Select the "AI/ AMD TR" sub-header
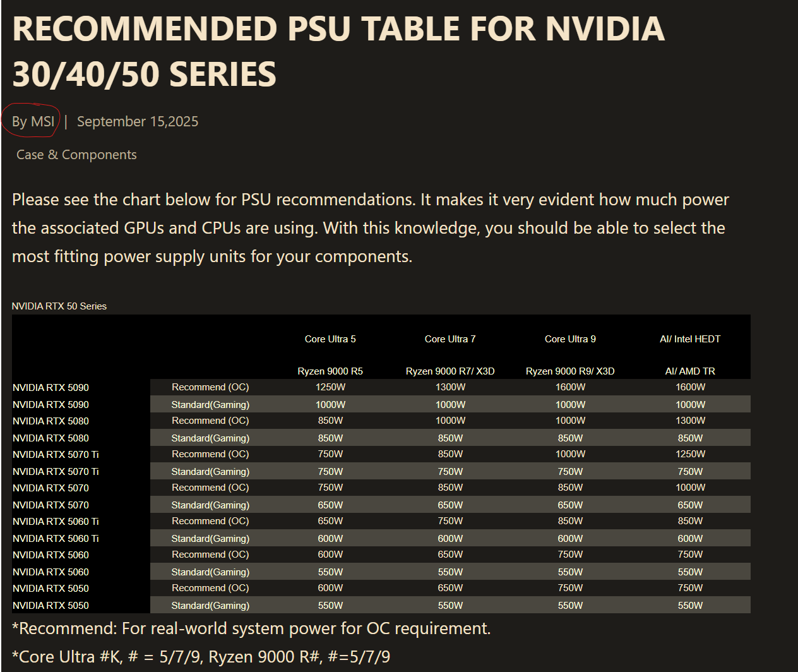The height and width of the screenshot is (672, 798). click(x=690, y=371)
